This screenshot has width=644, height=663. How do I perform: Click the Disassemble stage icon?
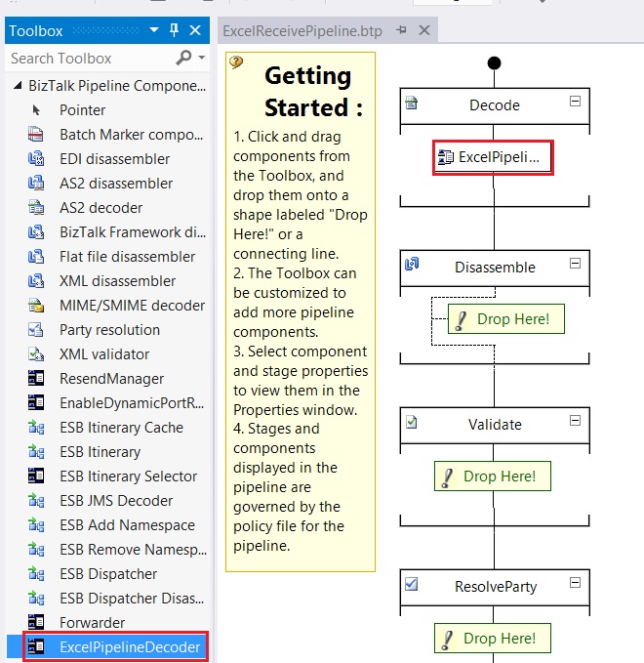coord(411,265)
